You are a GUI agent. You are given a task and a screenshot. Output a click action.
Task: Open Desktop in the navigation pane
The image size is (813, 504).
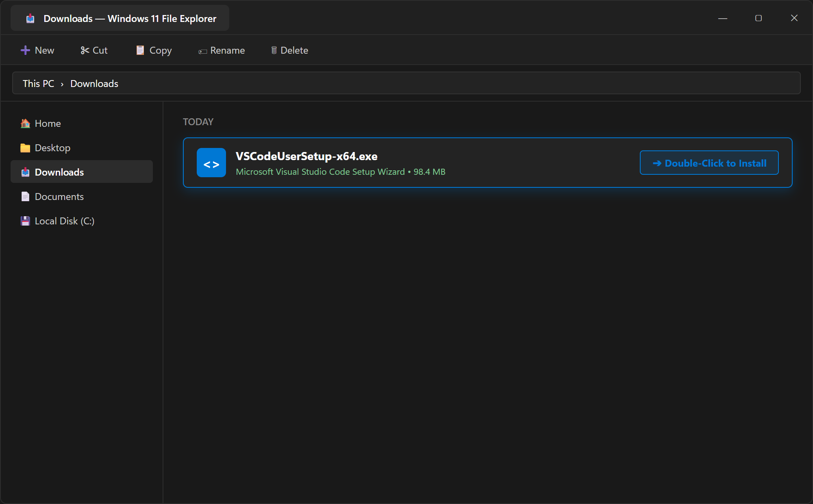(82, 148)
